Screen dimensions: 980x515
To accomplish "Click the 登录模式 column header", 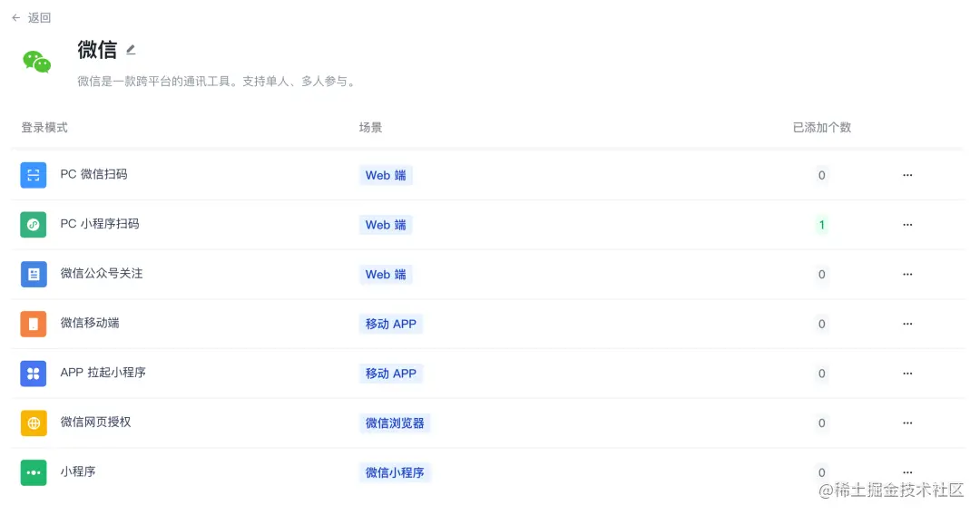I will (44, 127).
